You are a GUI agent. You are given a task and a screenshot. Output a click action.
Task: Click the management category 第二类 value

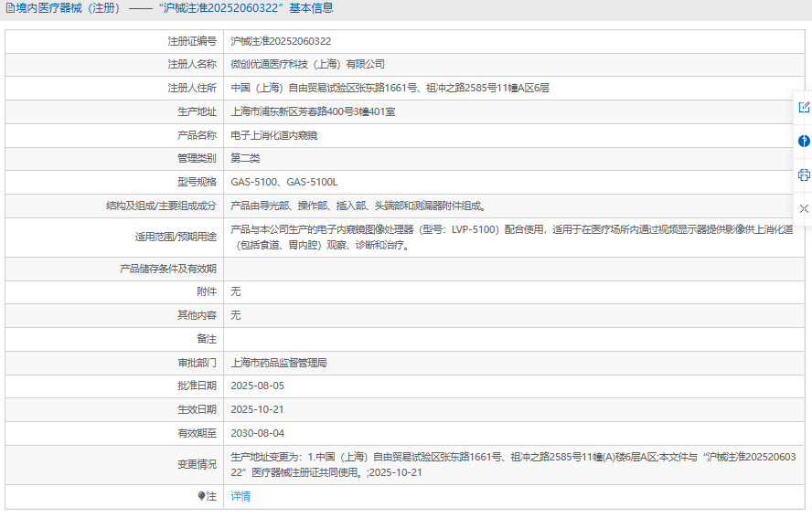click(x=245, y=158)
